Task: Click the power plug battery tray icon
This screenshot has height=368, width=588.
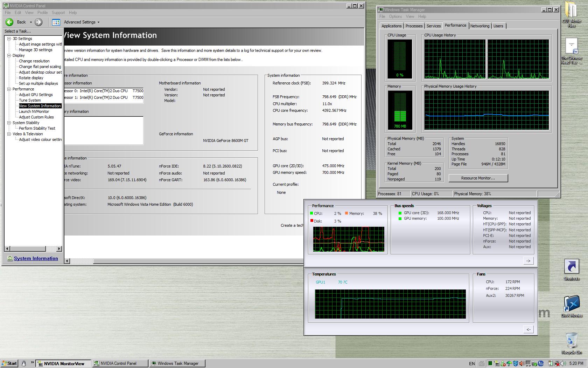Action: (551, 363)
